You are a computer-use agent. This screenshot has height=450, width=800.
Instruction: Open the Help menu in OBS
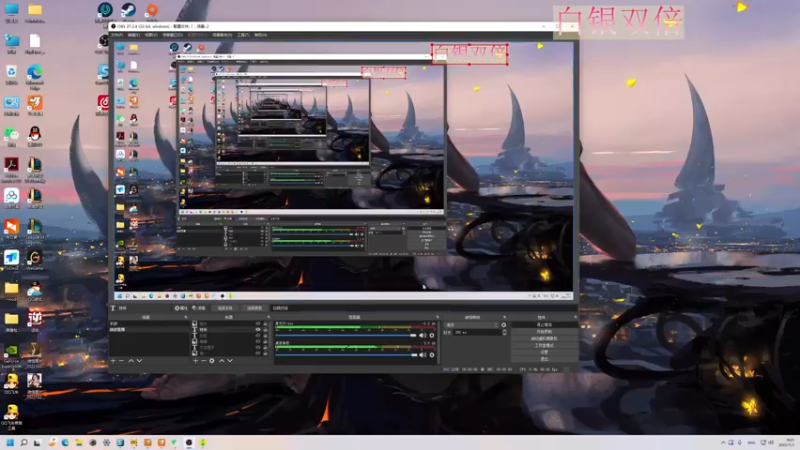coord(260,35)
